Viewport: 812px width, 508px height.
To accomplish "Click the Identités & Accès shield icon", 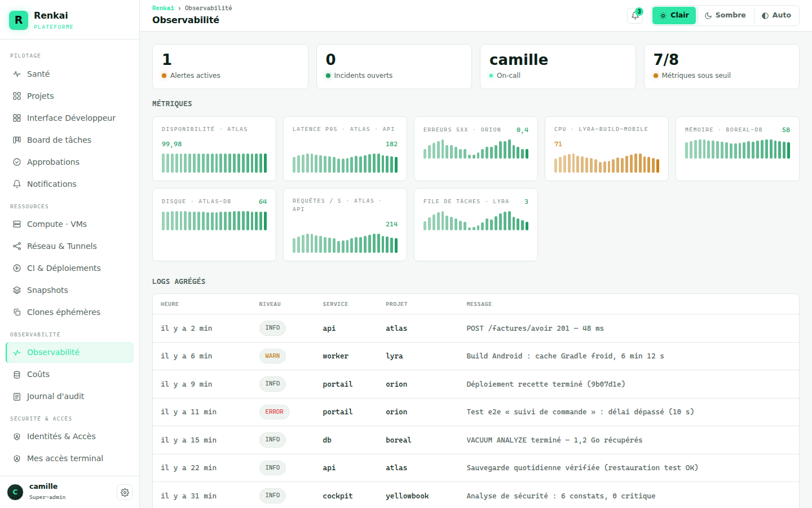I will click(17, 436).
